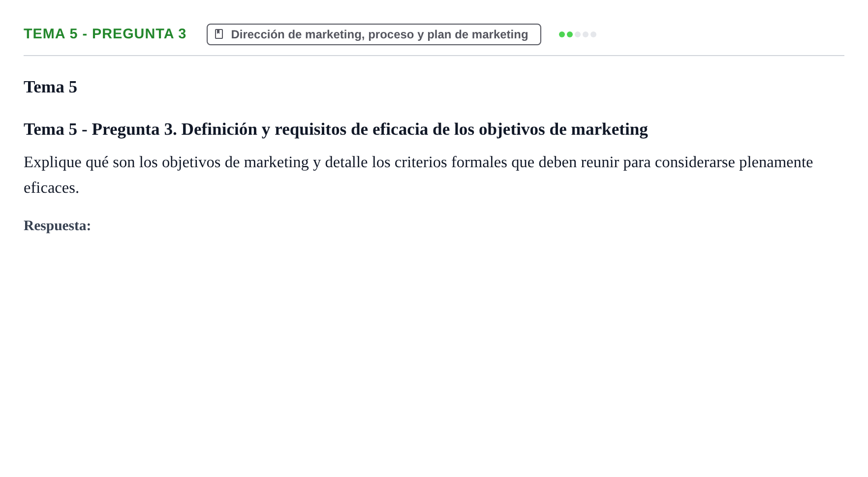868x477 pixels.
Task: Click the 'Respuesta:' label
Action: point(57,225)
